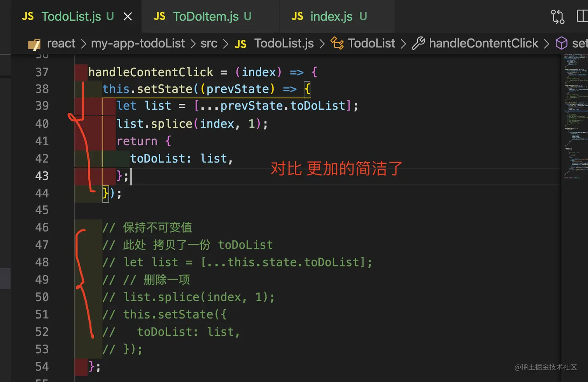The width and height of the screenshot is (588, 382).
Task: Place cursor on list.splice line 40
Action: coord(192,124)
